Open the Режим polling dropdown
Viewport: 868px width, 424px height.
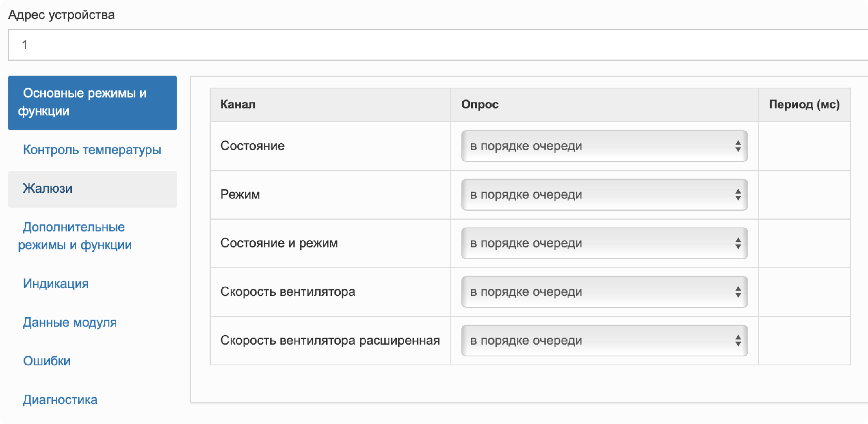604,194
